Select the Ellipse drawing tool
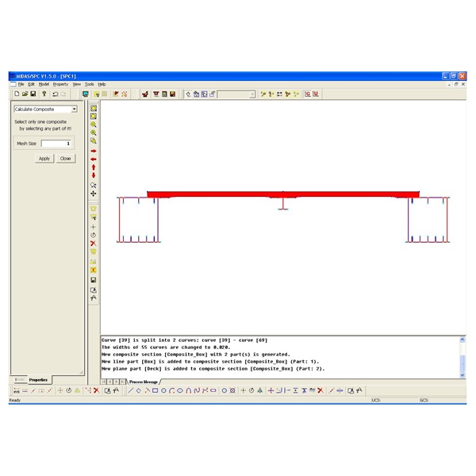476x476 pixels. [180, 390]
